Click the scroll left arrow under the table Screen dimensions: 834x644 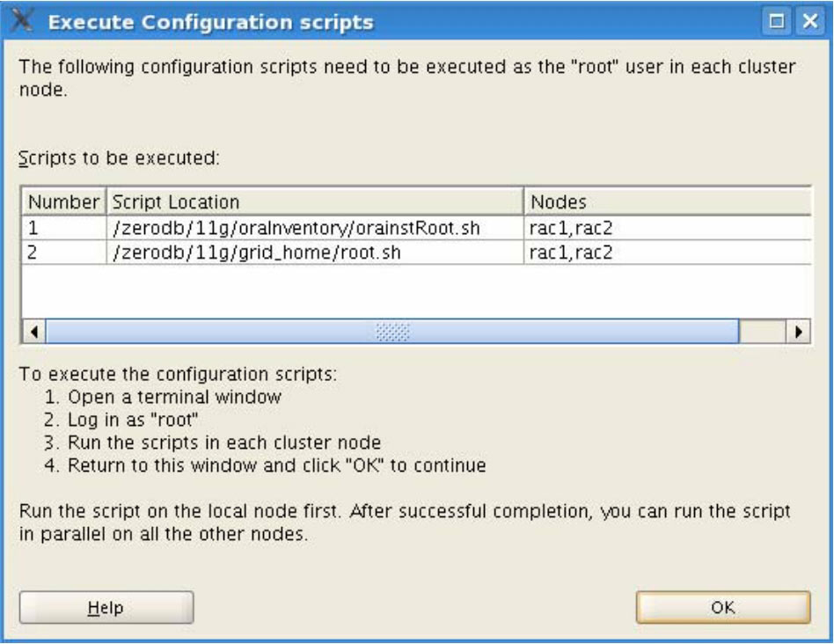(x=34, y=333)
